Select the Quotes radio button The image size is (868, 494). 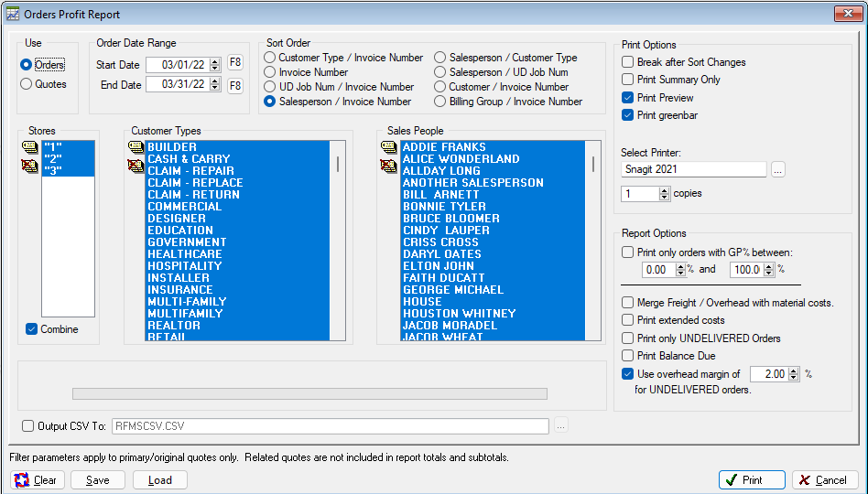coord(26,84)
